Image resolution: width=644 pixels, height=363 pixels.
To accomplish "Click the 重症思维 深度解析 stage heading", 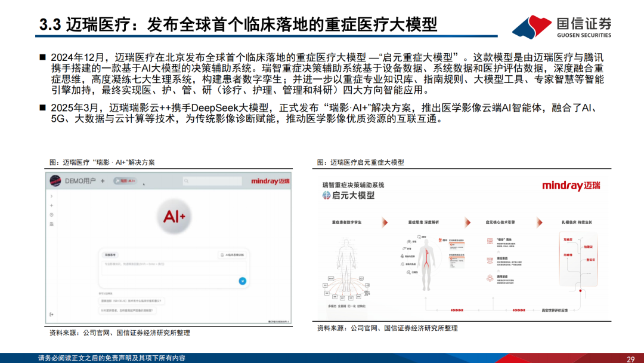I will pos(423,223).
